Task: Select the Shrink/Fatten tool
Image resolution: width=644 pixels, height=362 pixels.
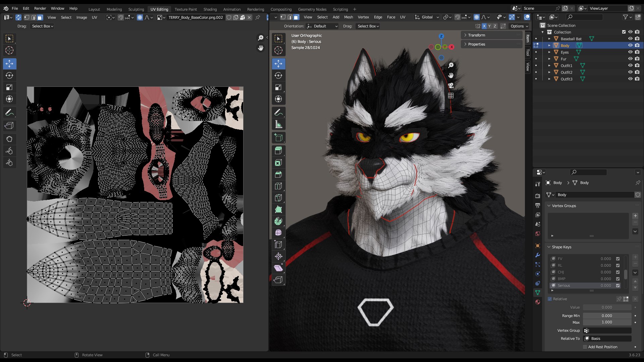Action: (x=278, y=256)
